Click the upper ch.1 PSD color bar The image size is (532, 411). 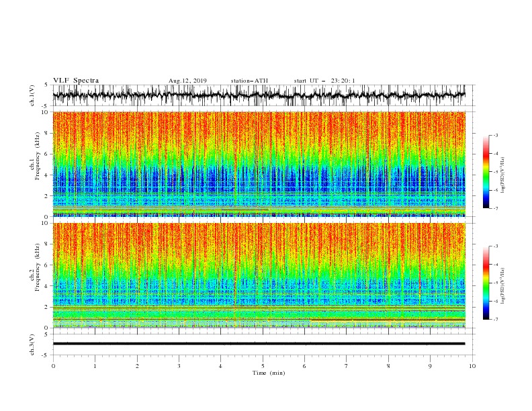486,172
